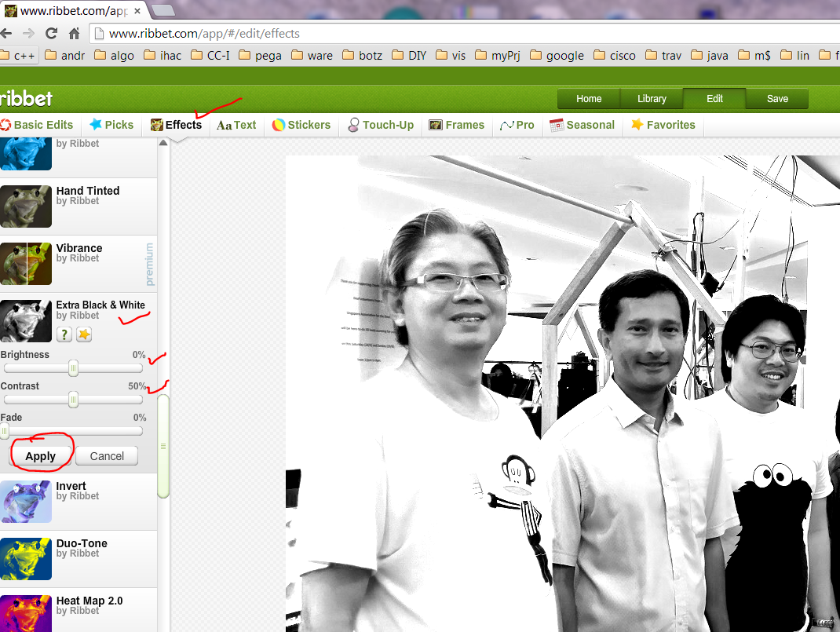Image resolution: width=840 pixels, height=632 pixels.
Task: Click the black and white photo canvas
Action: pyautogui.click(x=563, y=393)
